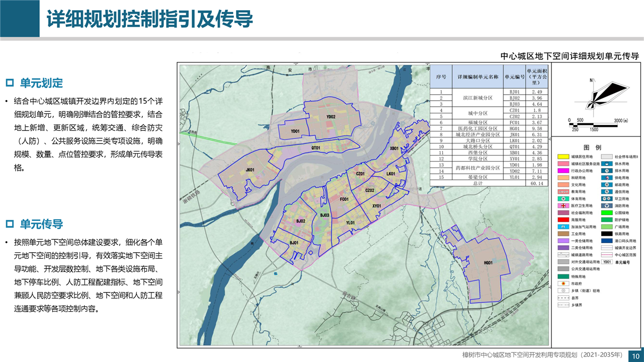Click the 体育用地 sports legend icon

pyautogui.click(x=562, y=199)
